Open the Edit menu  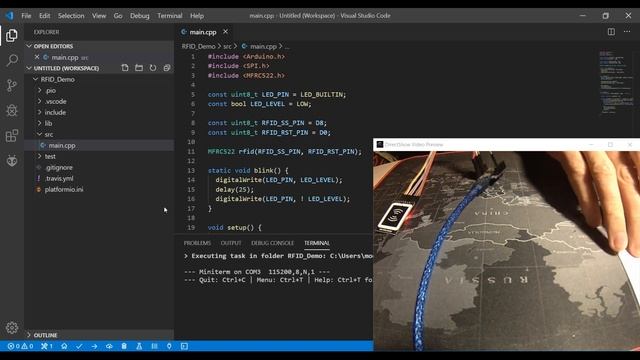tap(44, 16)
